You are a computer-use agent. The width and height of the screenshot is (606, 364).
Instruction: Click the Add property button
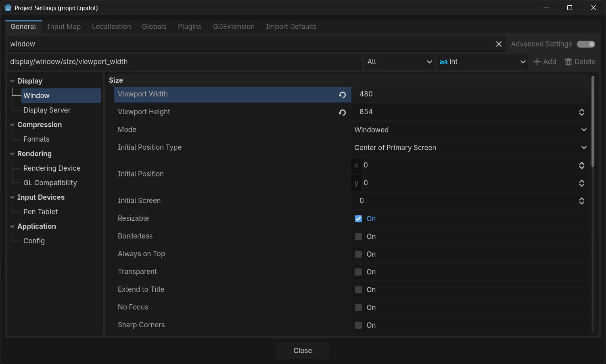point(545,62)
